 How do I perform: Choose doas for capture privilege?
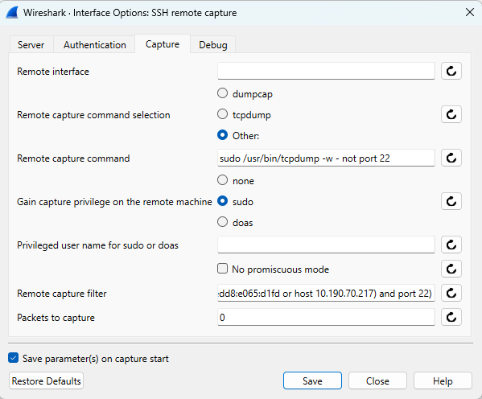coord(222,222)
